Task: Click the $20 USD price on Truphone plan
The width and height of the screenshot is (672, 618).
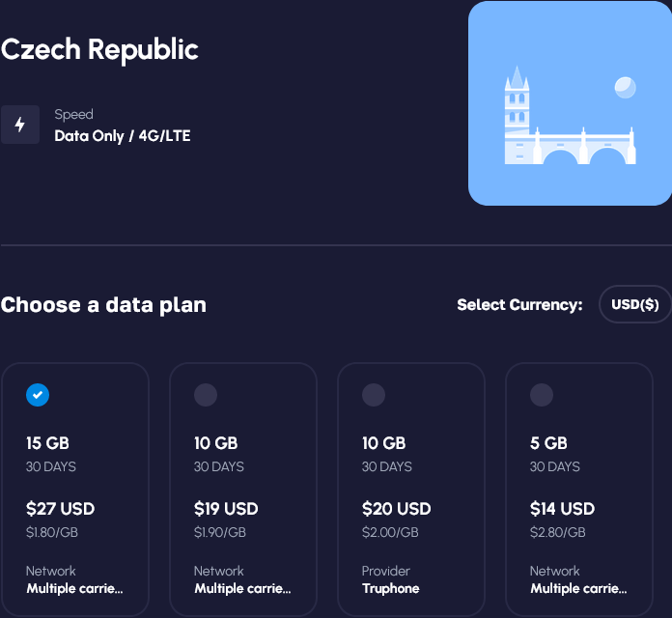Action: [x=396, y=509]
